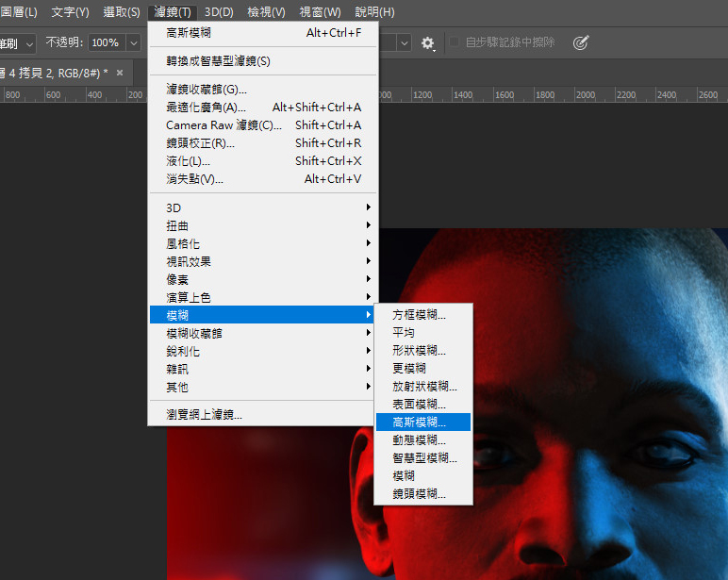
Task: Select 高斯模糊 Alt+Ctrl+F at menu top
Action: pyautogui.click(x=263, y=32)
